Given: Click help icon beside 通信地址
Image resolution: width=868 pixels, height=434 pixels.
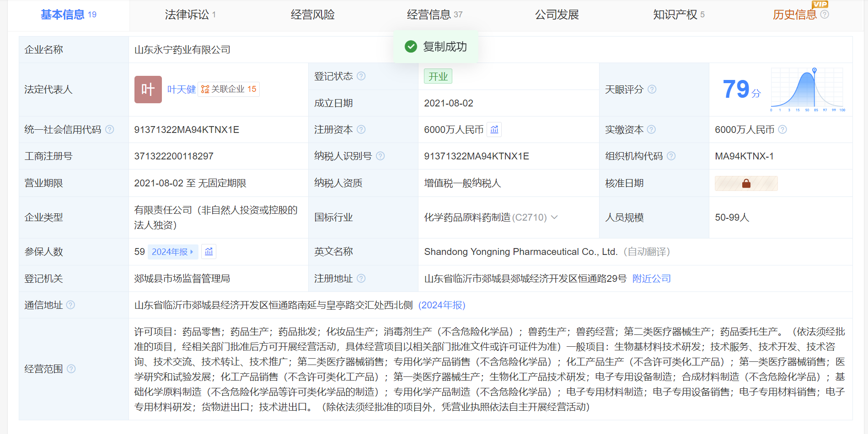Looking at the screenshot, I should coord(70,305).
